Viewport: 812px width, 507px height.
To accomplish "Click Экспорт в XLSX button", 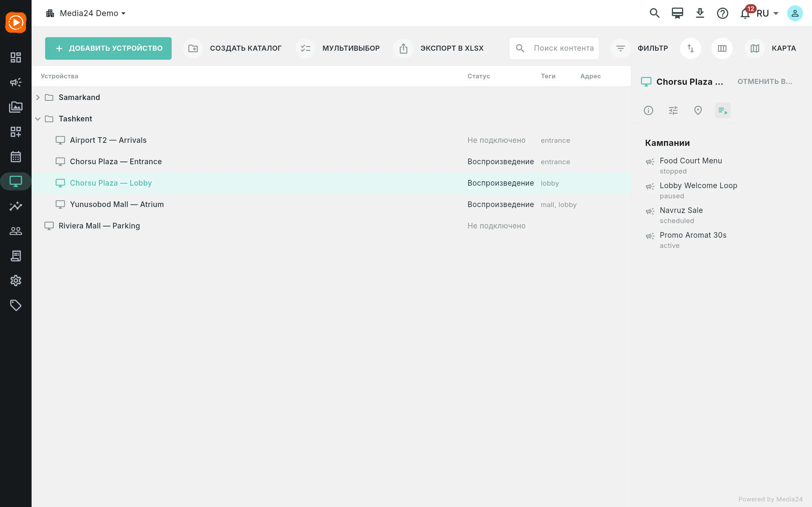I will pyautogui.click(x=439, y=48).
